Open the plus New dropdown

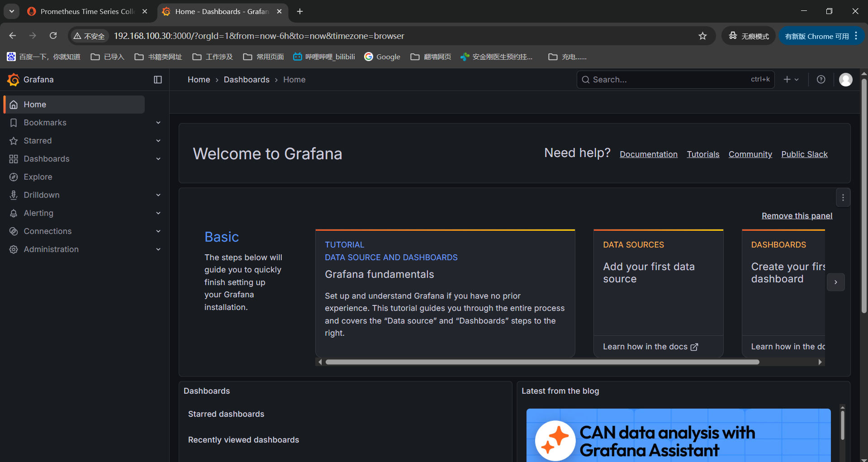tap(791, 80)
